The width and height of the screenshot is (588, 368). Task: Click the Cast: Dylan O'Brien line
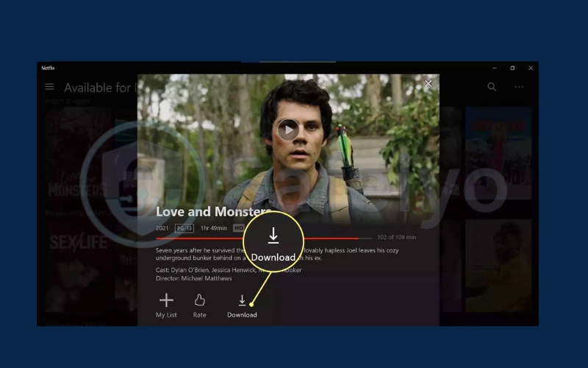(229, 270)
